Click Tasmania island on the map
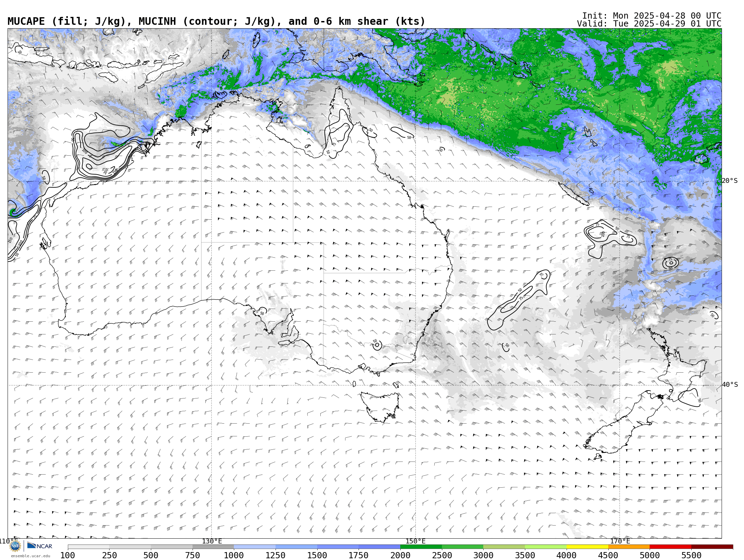 pyautogui.click(x=380, y=406)
